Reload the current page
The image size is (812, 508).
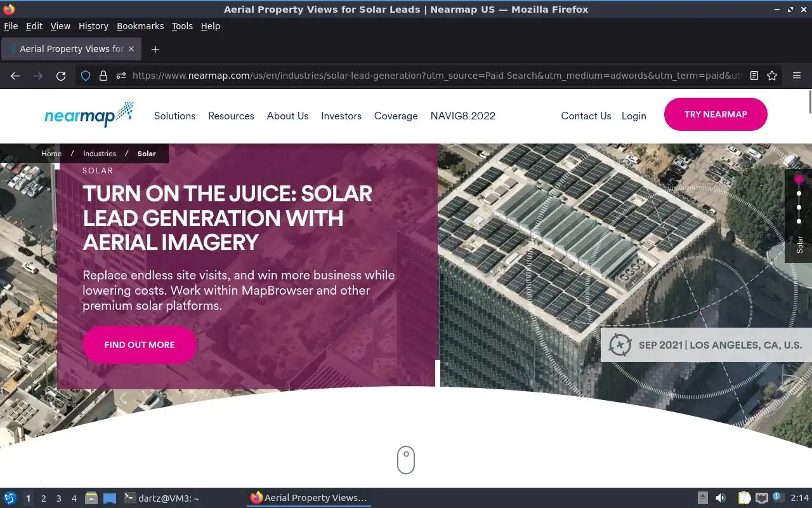coord(61,76)
